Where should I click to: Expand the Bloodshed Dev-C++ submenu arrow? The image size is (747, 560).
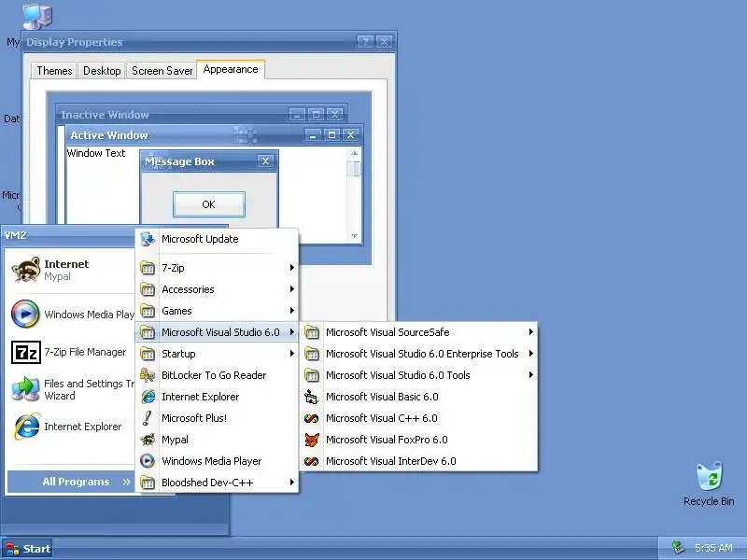(292, 483)
